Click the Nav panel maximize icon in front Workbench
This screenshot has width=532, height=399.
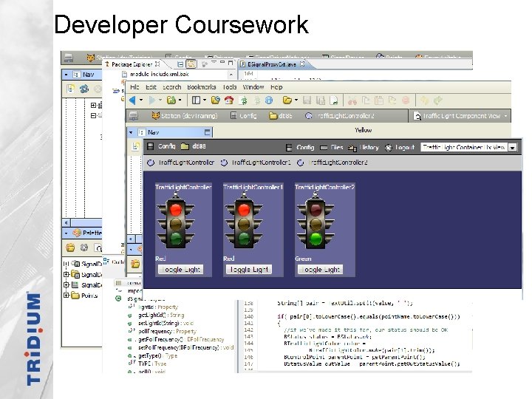(x=208, y=132)
